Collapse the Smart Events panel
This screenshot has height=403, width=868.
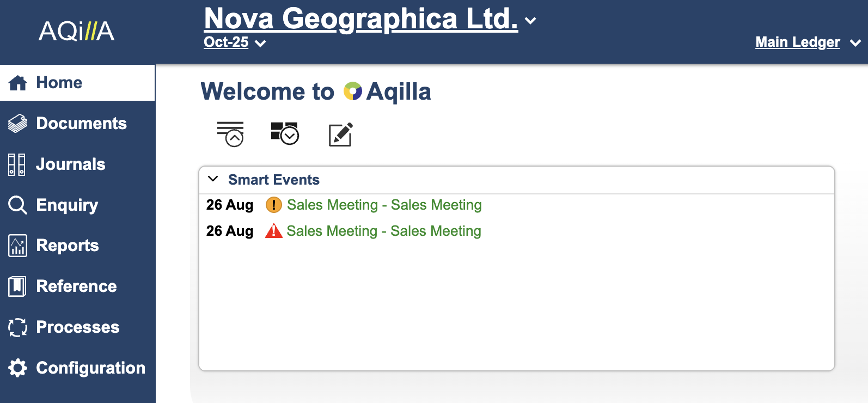tap(213, 179)
